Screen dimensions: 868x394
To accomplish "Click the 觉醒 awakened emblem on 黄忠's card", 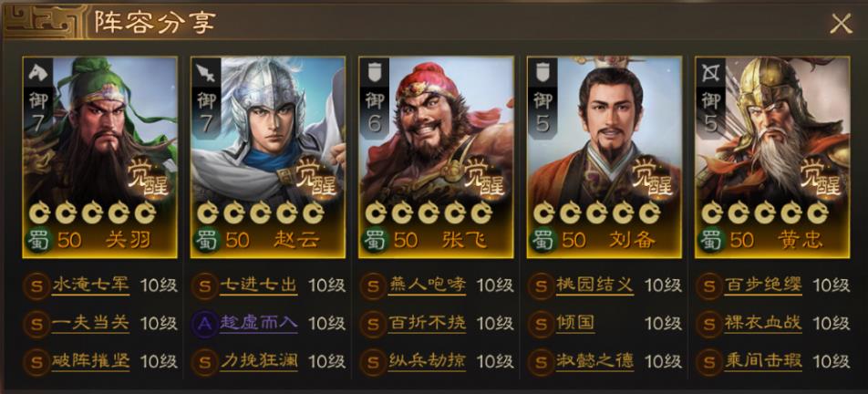I will pyautogui.click(x=821, y=176).
